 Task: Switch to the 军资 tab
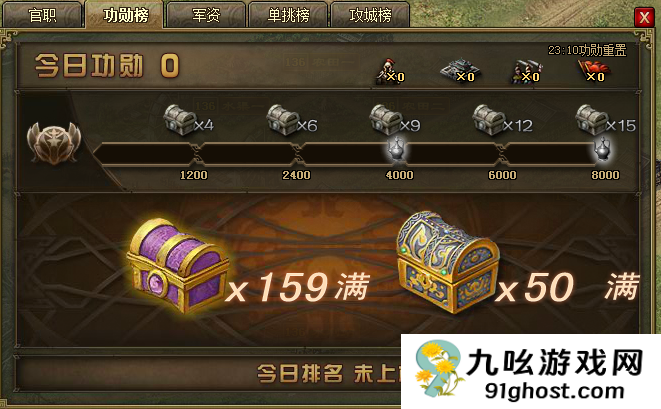(206, 15)
